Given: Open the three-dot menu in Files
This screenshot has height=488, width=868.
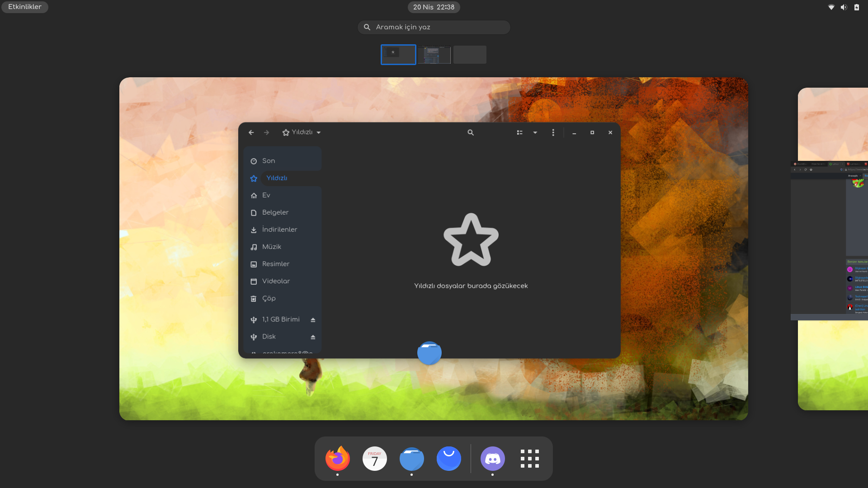Looking at the screenshot, I should tap(553, 132).
